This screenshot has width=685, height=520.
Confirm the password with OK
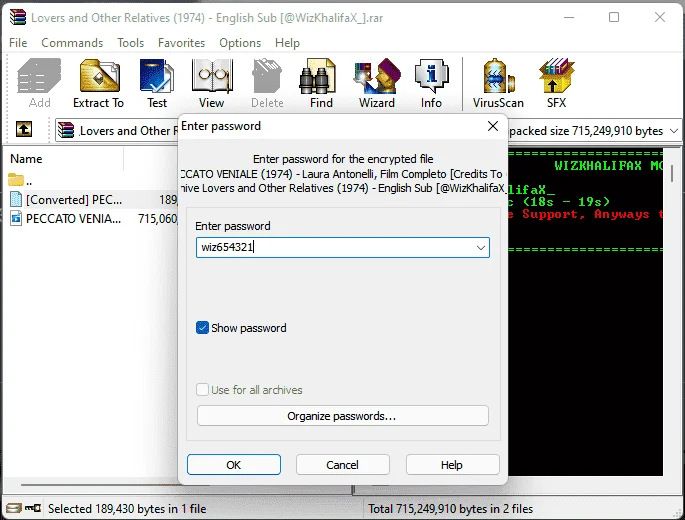[x=234, y=465]
